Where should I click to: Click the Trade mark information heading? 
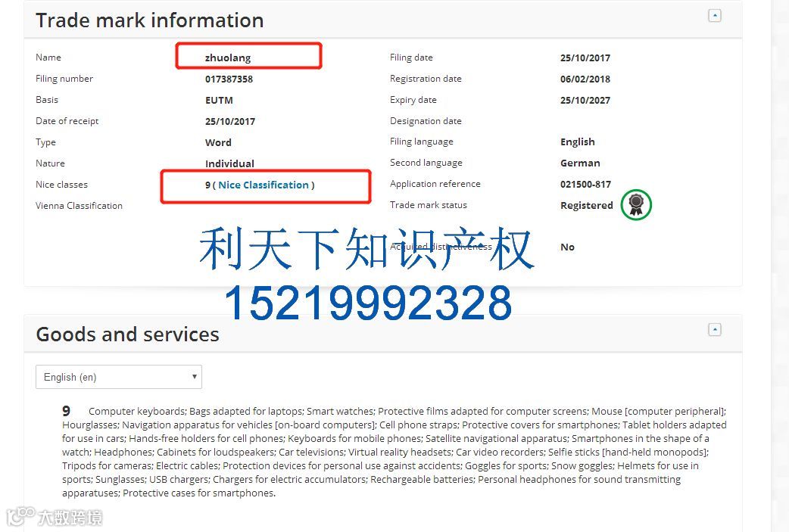149,20
